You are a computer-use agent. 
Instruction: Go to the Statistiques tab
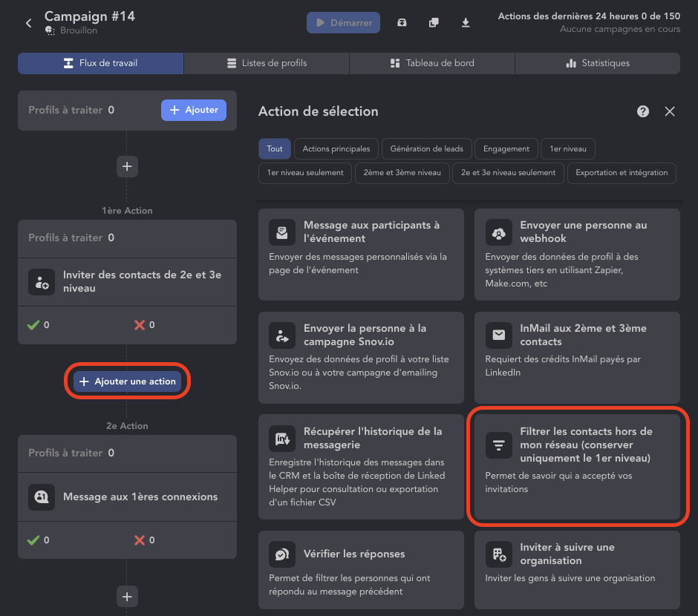tap(597, 63)
